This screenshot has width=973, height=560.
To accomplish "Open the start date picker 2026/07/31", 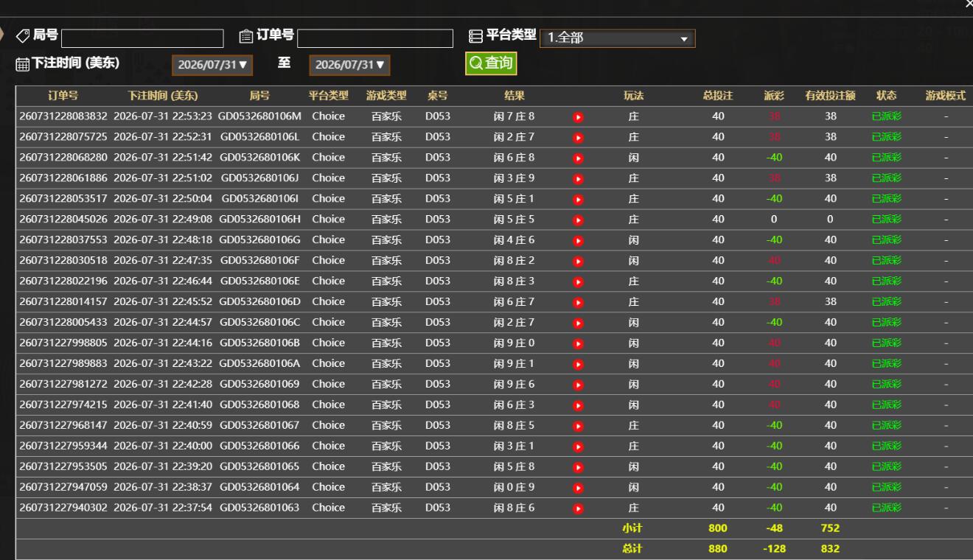I will (212, 65).
